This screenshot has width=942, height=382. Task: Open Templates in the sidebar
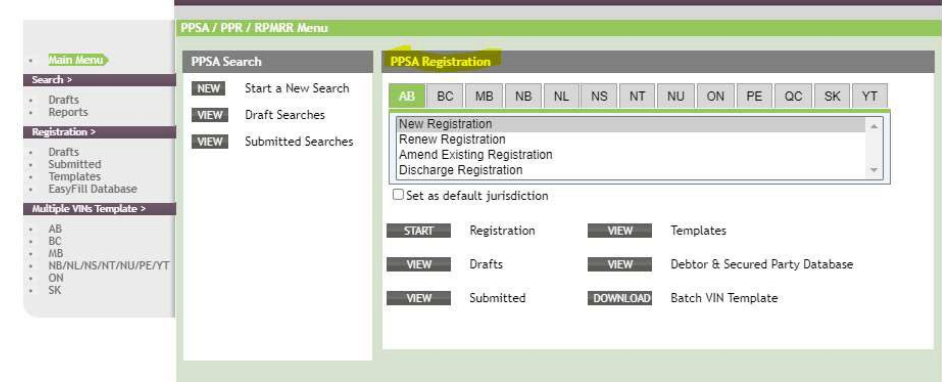pos(74,177)
